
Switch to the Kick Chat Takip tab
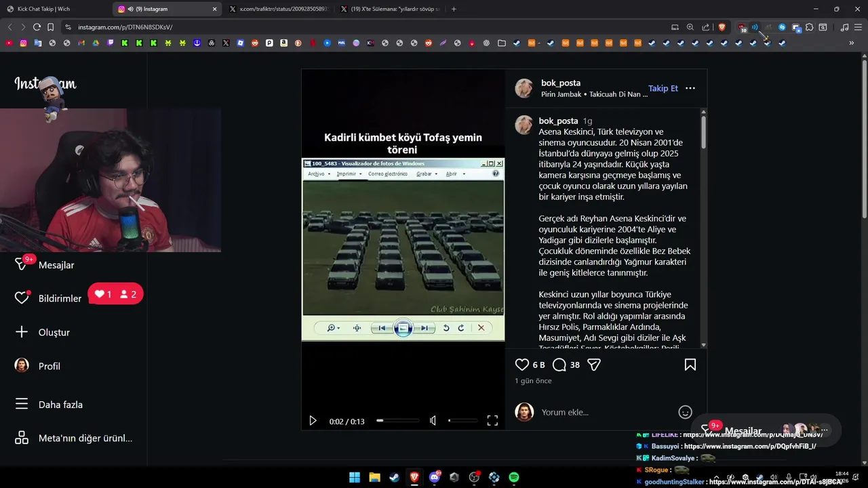54,9
